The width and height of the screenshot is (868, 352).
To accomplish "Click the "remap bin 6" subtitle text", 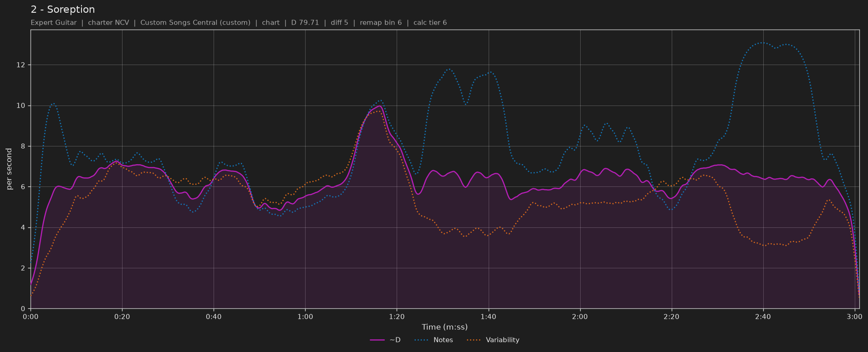I will pyautogui.click(x=381, y=23).
